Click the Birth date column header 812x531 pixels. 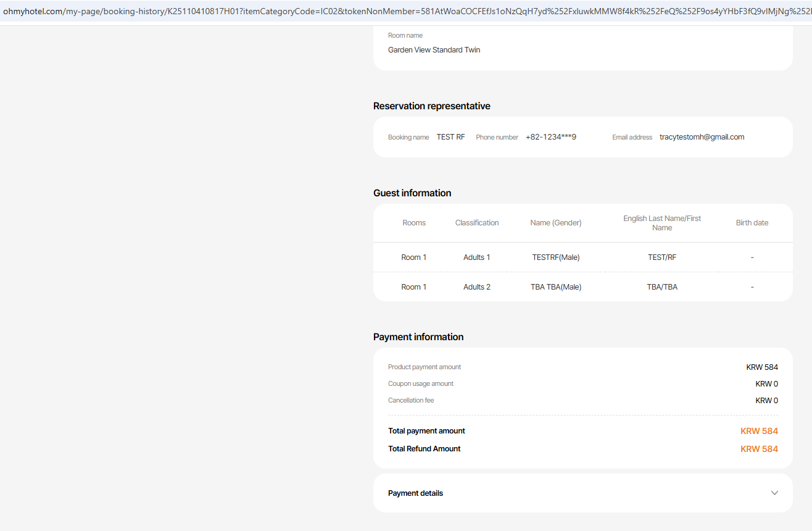[752, 223]
